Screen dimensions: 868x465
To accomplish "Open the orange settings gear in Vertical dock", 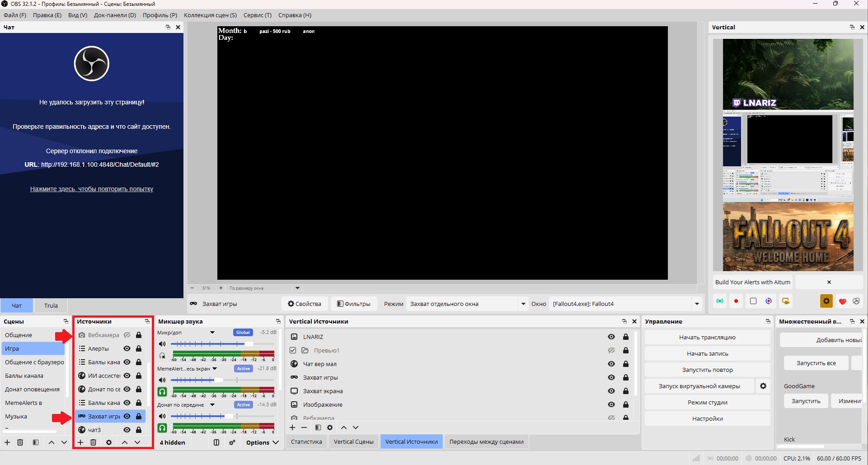I will point(826,301).
